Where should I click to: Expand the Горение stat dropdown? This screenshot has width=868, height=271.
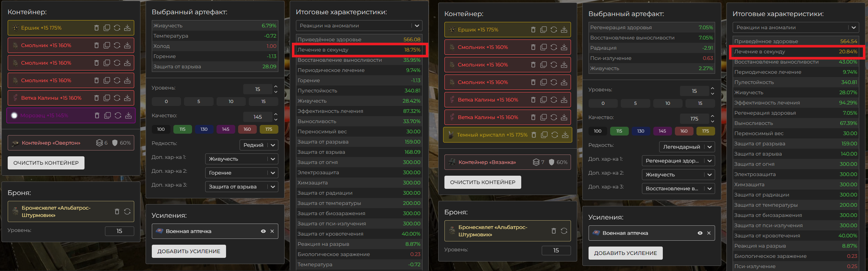(x=241, y=173)
